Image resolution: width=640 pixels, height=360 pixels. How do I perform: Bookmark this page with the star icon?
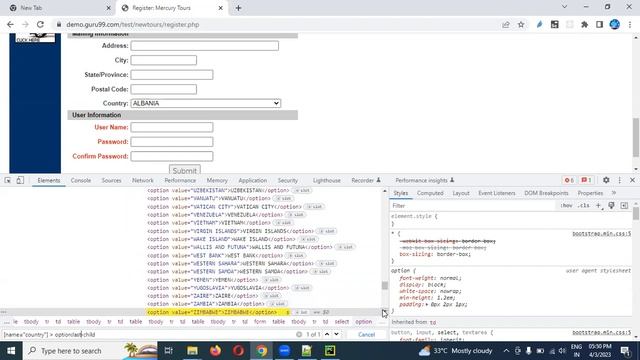pos(521,24)
